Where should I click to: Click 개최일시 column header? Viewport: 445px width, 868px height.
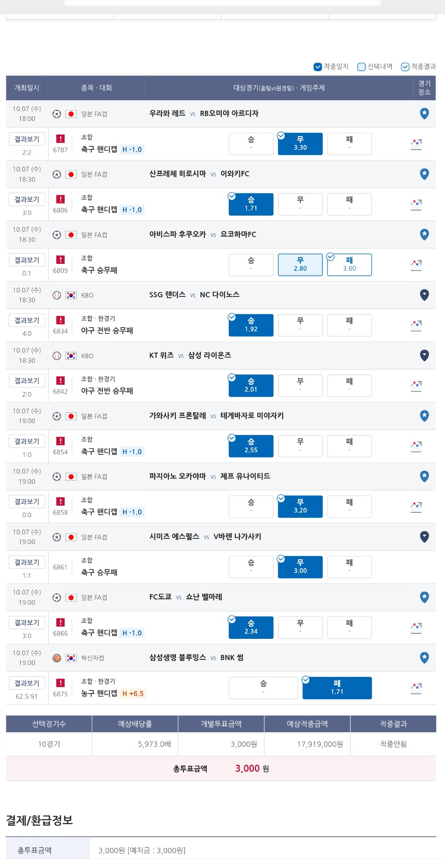coord(27,88)
